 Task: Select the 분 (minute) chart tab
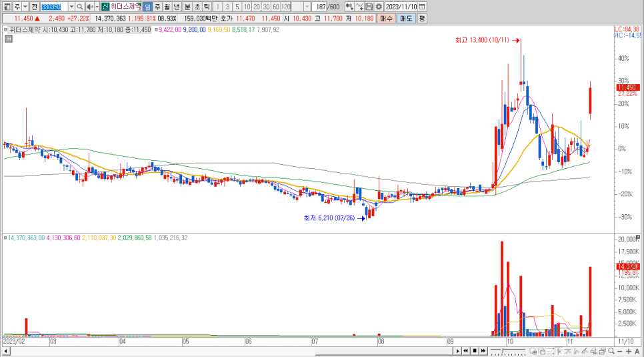[x=187, y=7]
